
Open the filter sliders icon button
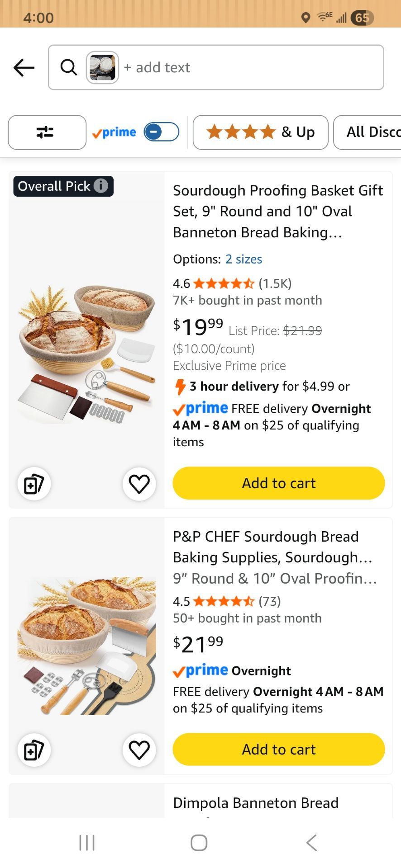coord(47,132)
